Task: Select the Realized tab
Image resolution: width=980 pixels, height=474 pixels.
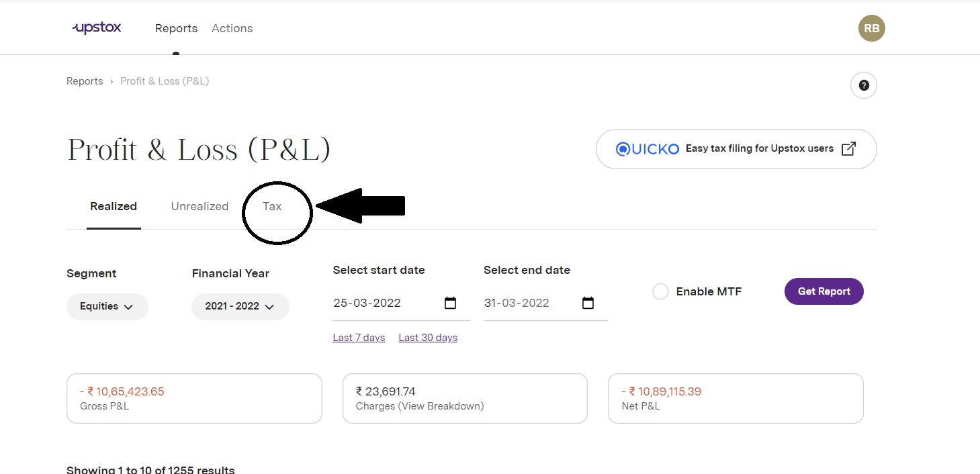Action: (114, 206)
